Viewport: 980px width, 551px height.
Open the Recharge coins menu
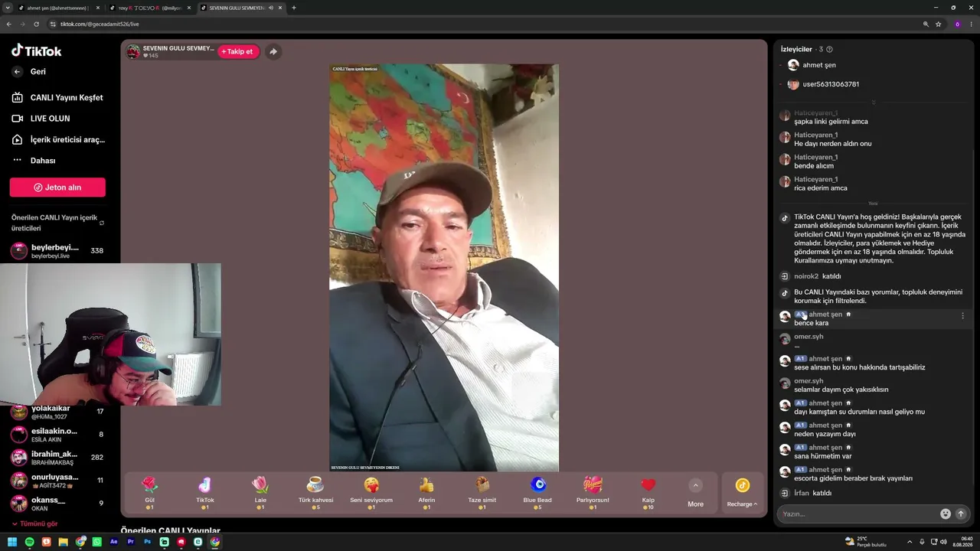tap(742, 492)
